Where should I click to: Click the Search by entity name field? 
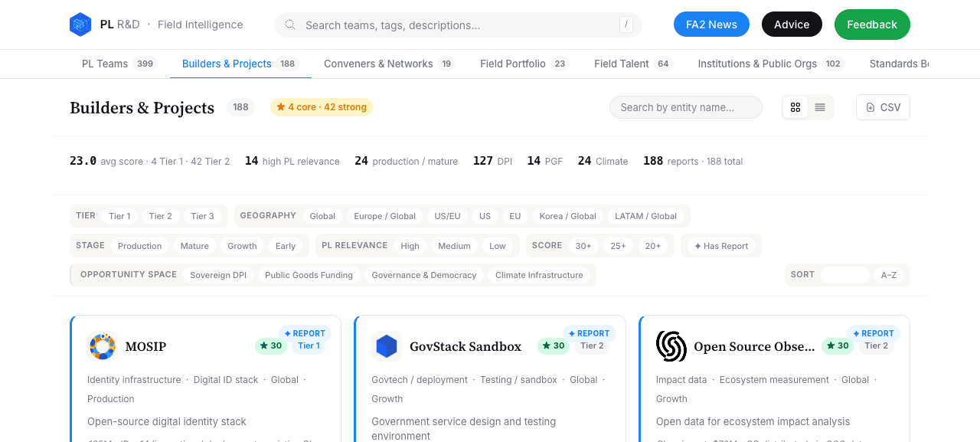tap(686, 107)
